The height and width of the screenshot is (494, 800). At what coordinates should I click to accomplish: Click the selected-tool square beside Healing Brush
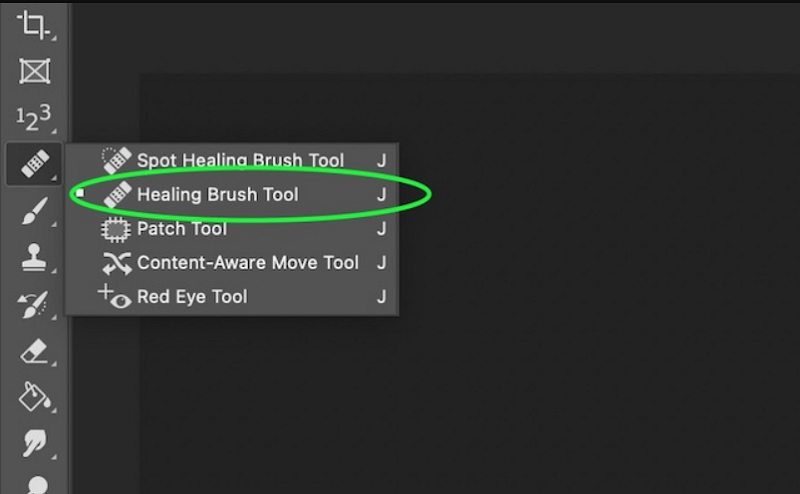click(x=80, y=193)
